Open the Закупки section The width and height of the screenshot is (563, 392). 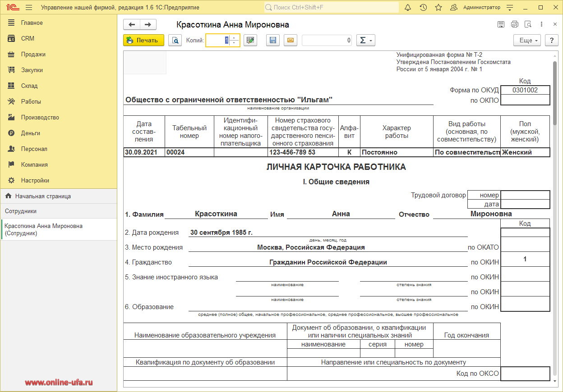(59, 70)
